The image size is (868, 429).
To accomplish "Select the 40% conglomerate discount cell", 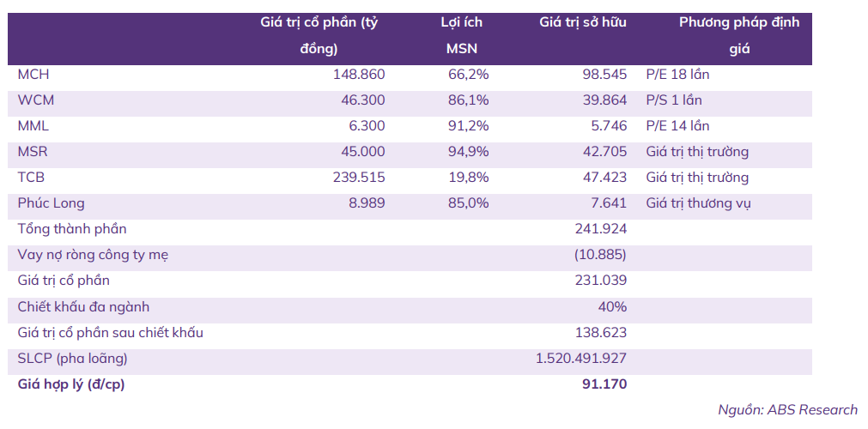I will click(x=614, y=306).
